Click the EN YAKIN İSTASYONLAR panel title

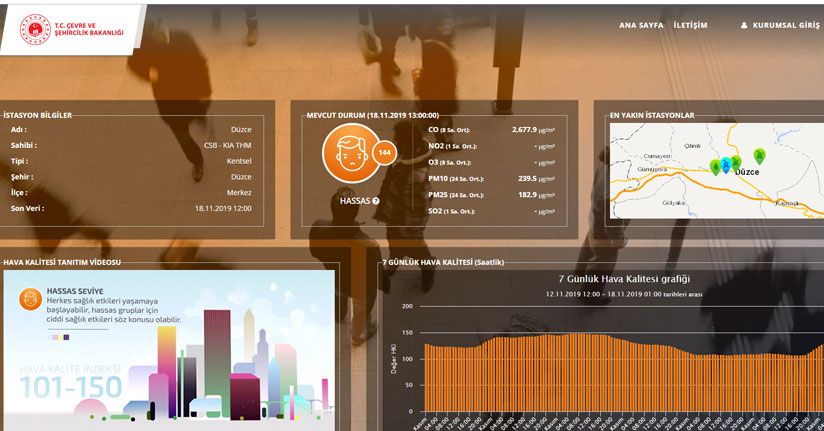point(652,115)
